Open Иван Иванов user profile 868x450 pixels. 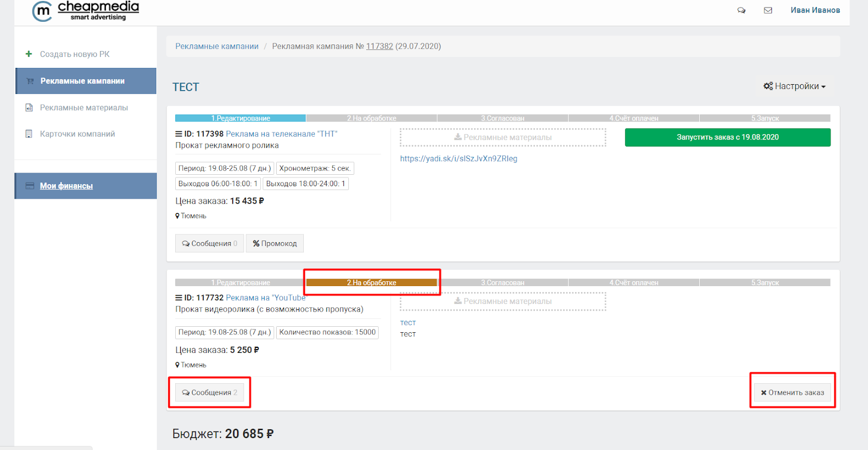(x=815, y=10)
